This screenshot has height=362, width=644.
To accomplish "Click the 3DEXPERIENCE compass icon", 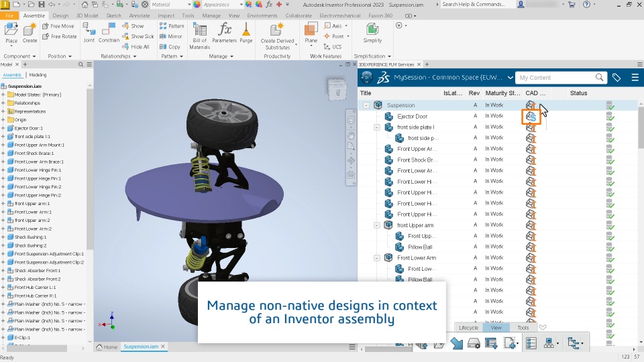I will point(366,77).
